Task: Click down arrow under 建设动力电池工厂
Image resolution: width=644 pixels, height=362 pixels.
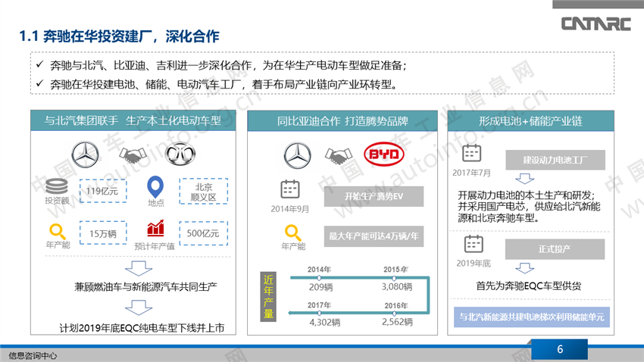Action: 524,179
